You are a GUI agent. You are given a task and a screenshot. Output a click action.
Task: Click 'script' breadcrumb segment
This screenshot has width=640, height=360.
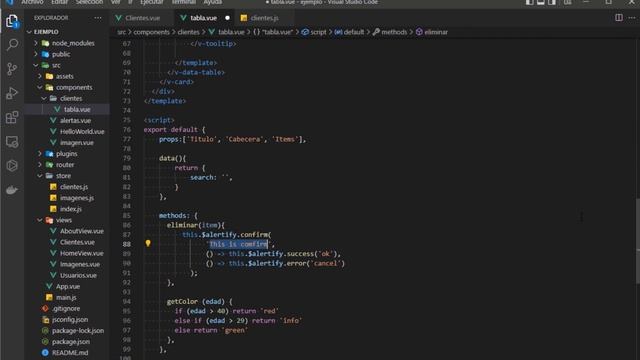click(x=318, y=32)
